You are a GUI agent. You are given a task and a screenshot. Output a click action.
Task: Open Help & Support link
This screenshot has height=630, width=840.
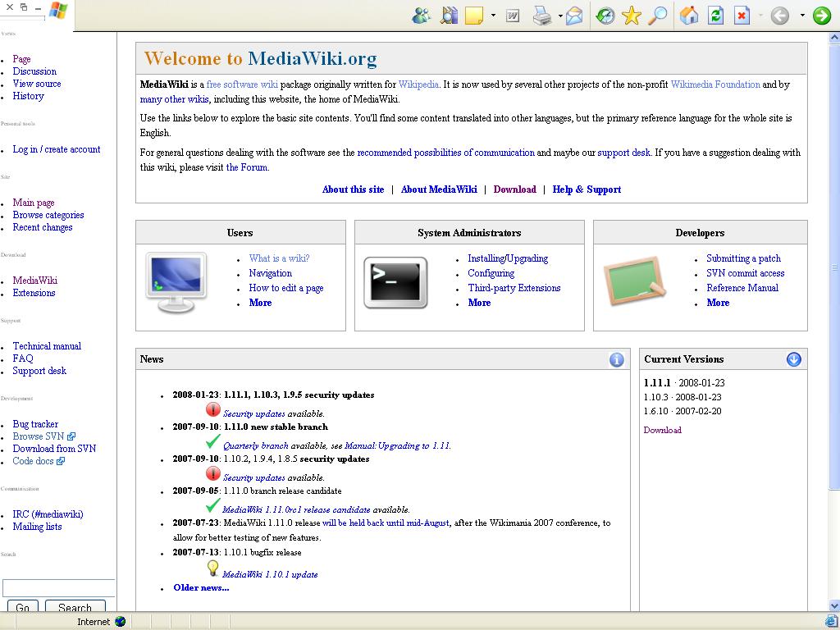coord(587,189)
